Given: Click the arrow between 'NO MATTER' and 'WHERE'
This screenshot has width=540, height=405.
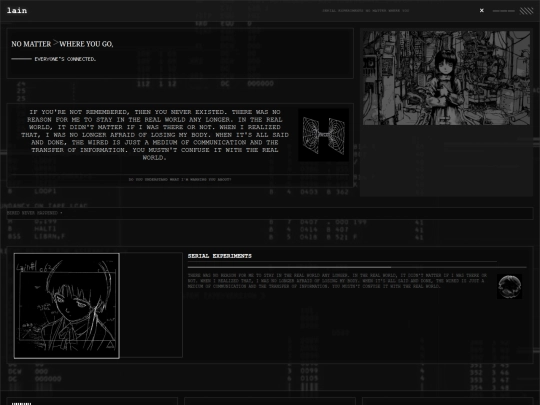Looking at the screenshot, I should click(55, 43).
